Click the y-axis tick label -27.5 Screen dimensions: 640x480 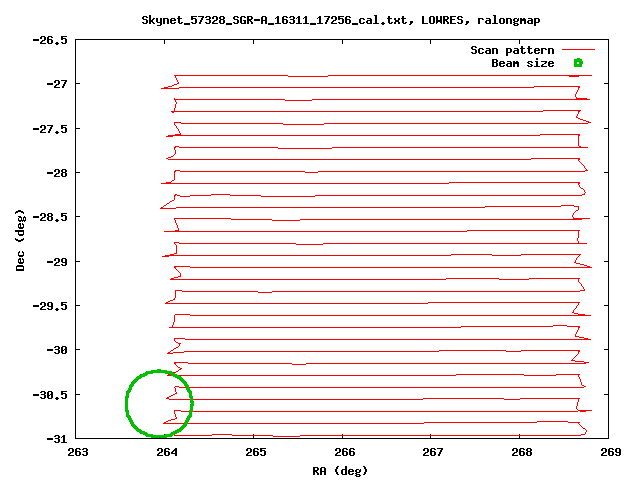pyautogui.click(x=48, y=128)
